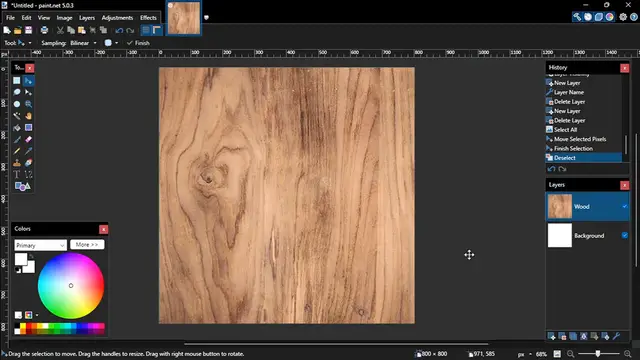
Task: Toggle rulers button in toolbar
Action: (x=157, y=30)
